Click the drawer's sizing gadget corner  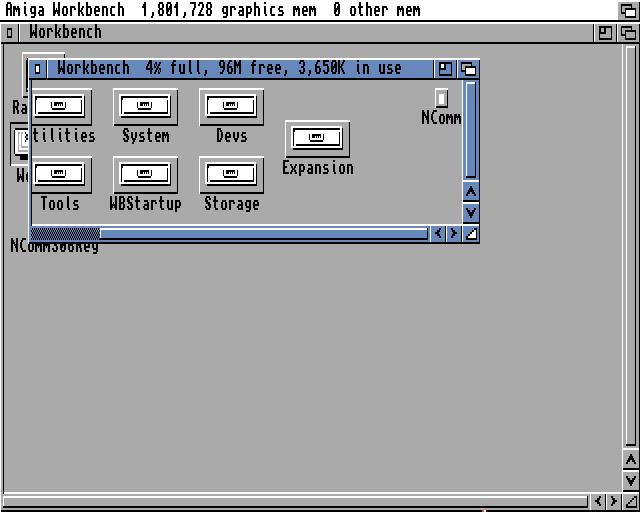coord(471,234)
